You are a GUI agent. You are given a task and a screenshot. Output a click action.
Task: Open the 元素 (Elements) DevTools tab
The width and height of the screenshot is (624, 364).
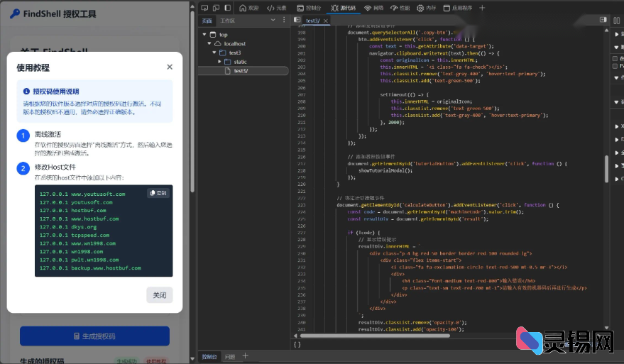(x=276, y=8)
